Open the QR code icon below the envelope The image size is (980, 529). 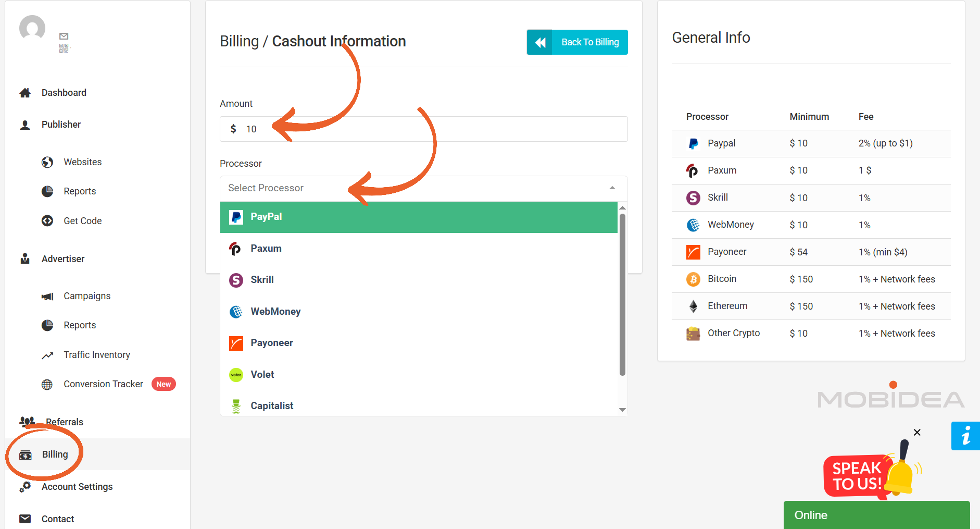click(x=64, y=48)
